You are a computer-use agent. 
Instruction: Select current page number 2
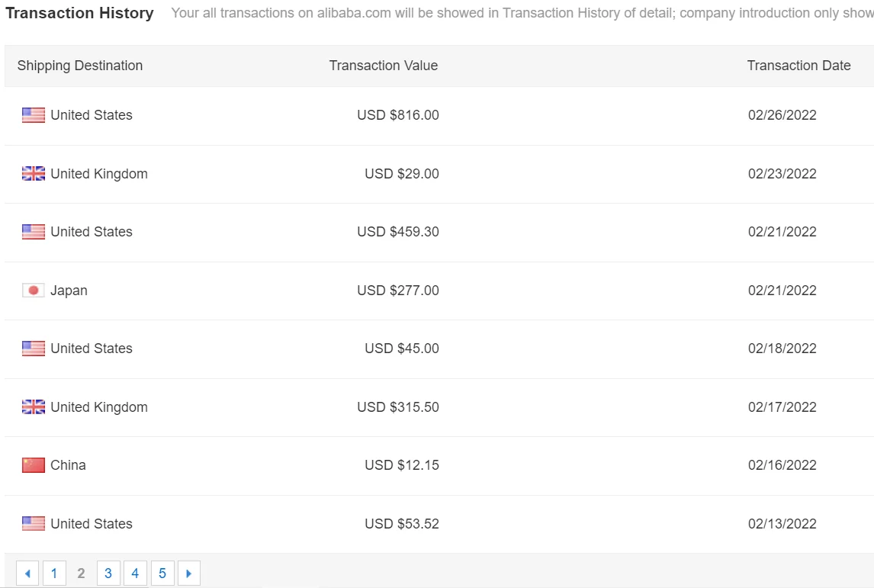point(81,574)
